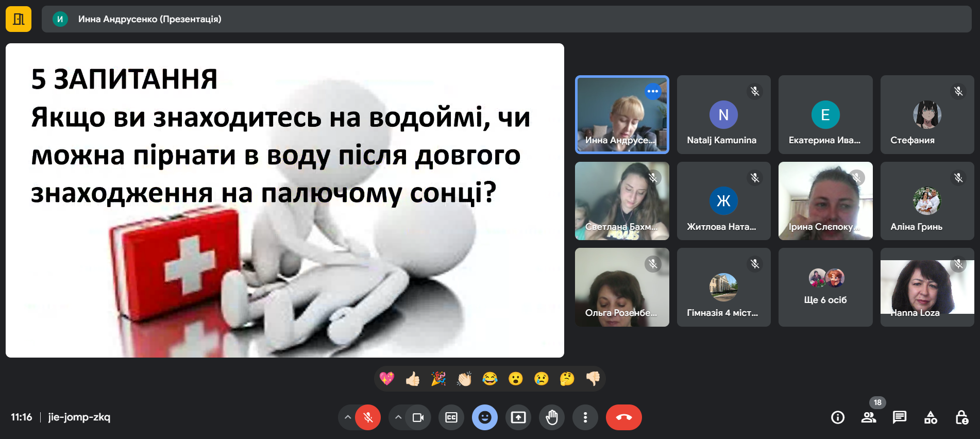Expand video settings chevron beside camera
Screen dimensions: 980x439
(x=398, y=417)
